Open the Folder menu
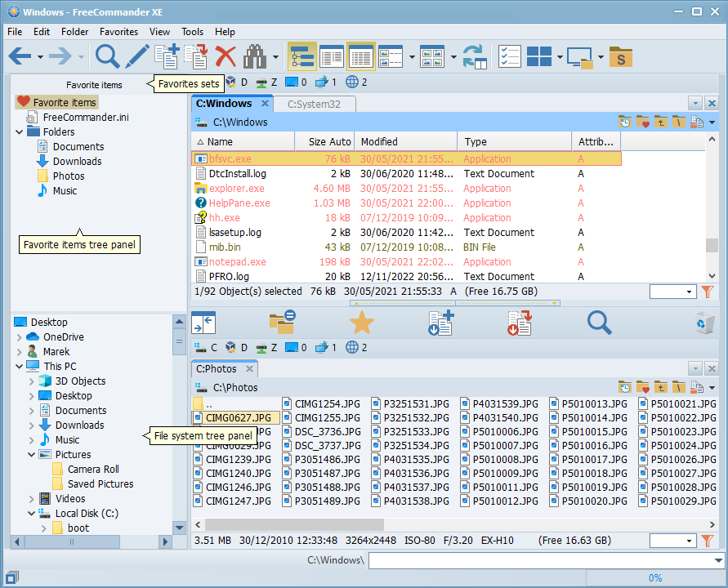Image resolution: width=728 pixels, height=588 pixels. coord(74,32)
